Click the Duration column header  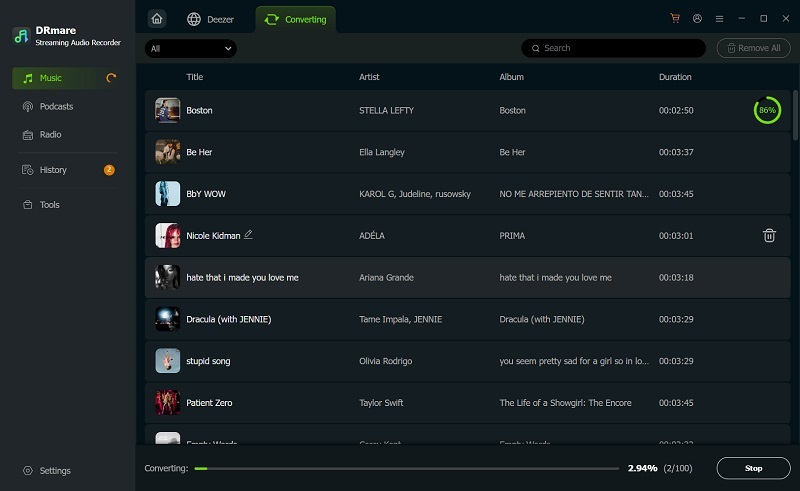(675, 77)
